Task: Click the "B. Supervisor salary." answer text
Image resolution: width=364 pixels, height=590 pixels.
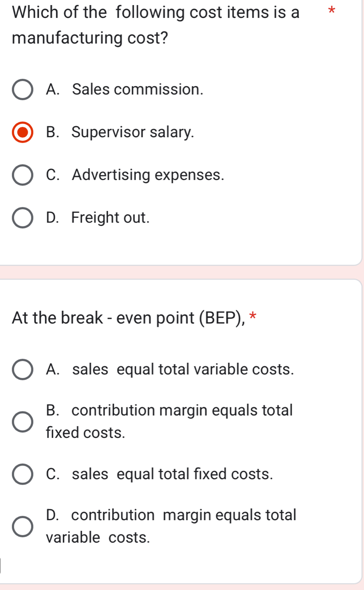Action: (x=120, y=132)
